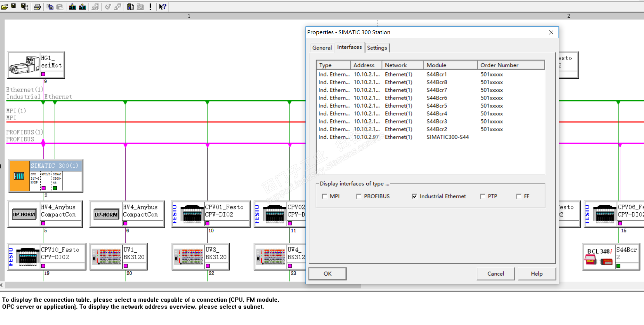Sort by the Module column header

451,65
